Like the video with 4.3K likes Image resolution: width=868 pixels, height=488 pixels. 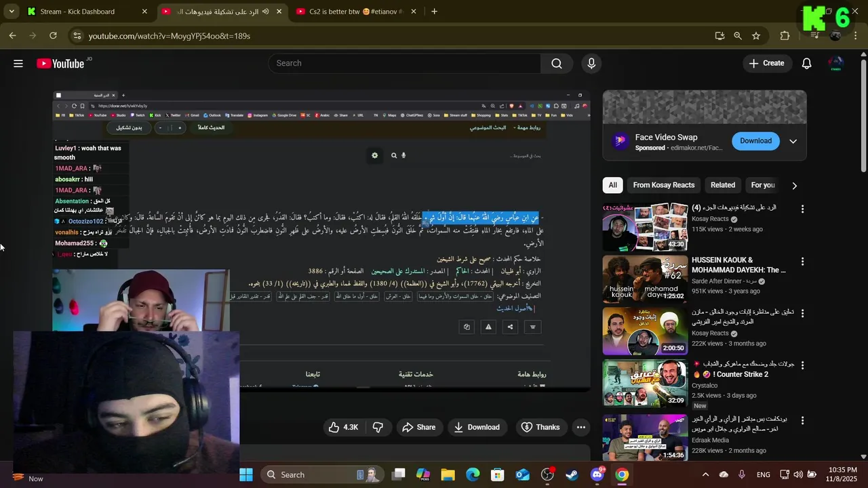(x=343, y=427)
